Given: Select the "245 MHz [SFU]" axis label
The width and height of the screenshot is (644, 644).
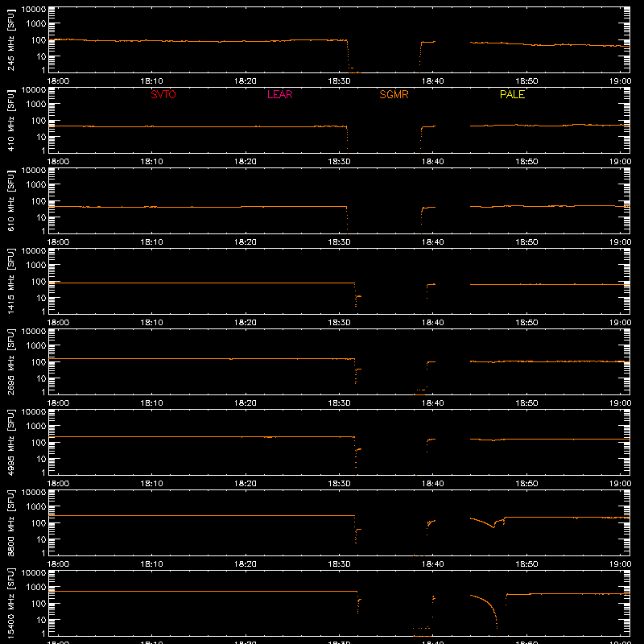Looking at the screenshot, I should (x=10, y=39).
